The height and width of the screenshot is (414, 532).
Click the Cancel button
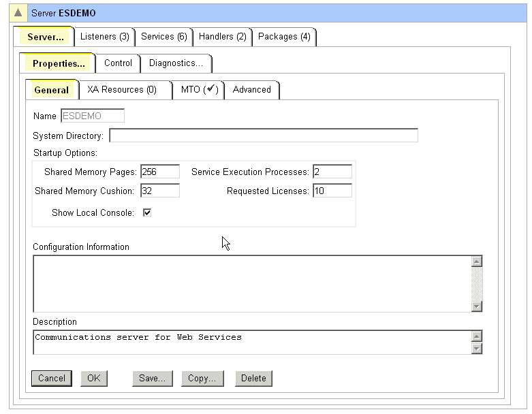click(x=51, y=379)
